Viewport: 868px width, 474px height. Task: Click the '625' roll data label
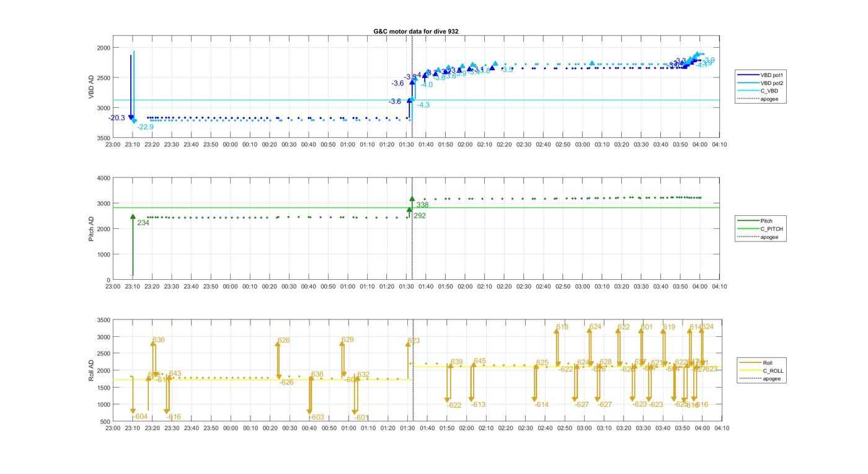(x=542, y=364)
